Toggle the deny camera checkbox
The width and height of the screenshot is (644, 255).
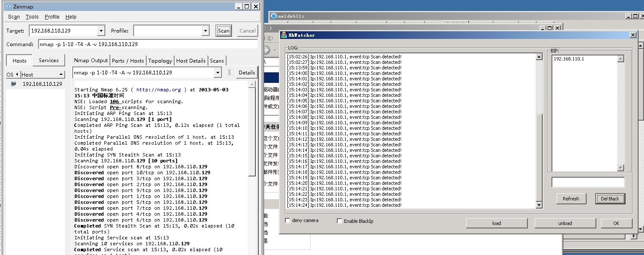point(288,220)
